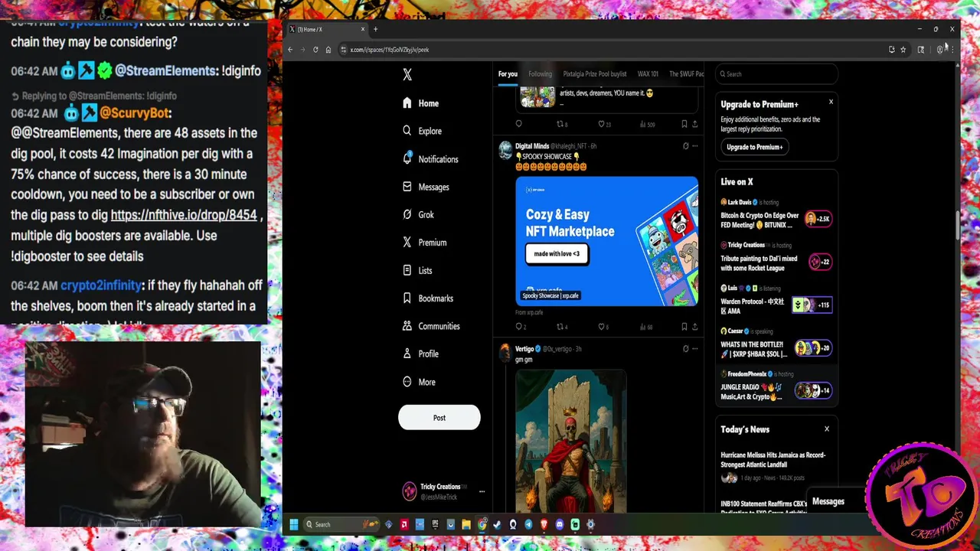Open Digital Minds profile avatar
This screenshot has height=551, width=980.
click(505, 149)
